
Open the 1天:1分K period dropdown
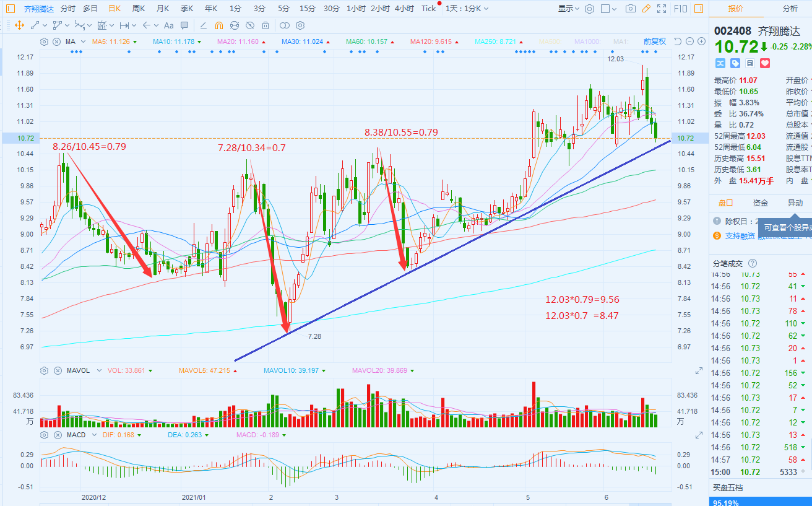click(467, 9)
